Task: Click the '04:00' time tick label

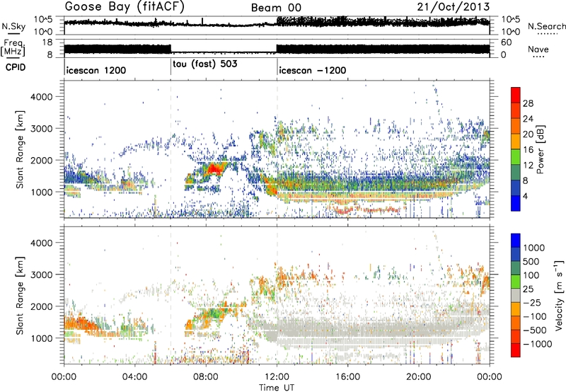Action: point(134,377)
